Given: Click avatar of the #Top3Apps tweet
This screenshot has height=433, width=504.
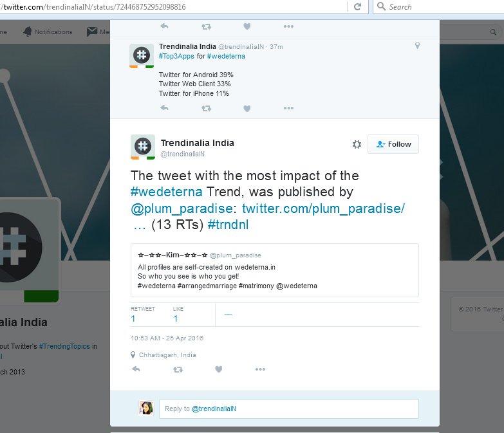Looking at the screenshot, I should point(142,56).
